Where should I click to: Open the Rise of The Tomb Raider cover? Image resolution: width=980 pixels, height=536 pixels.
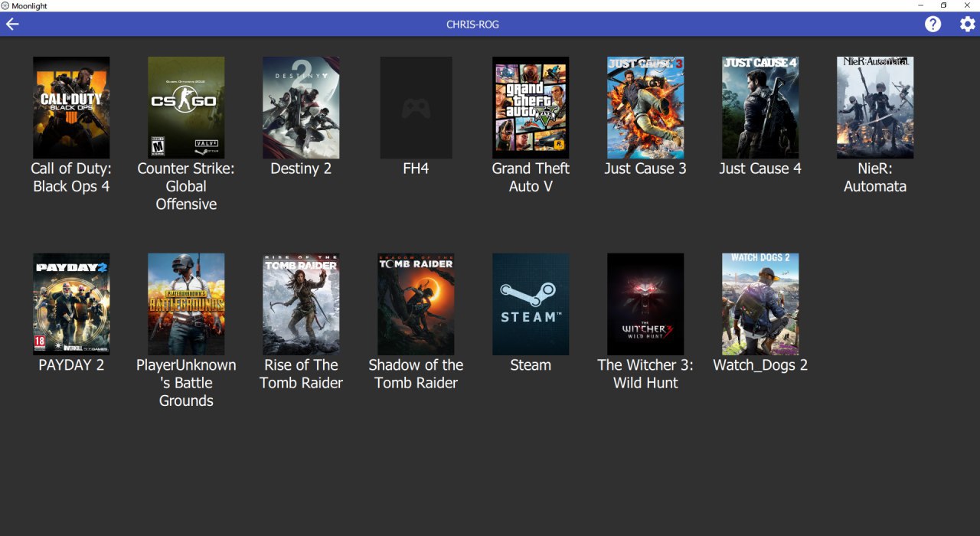[x=301, y=304]
